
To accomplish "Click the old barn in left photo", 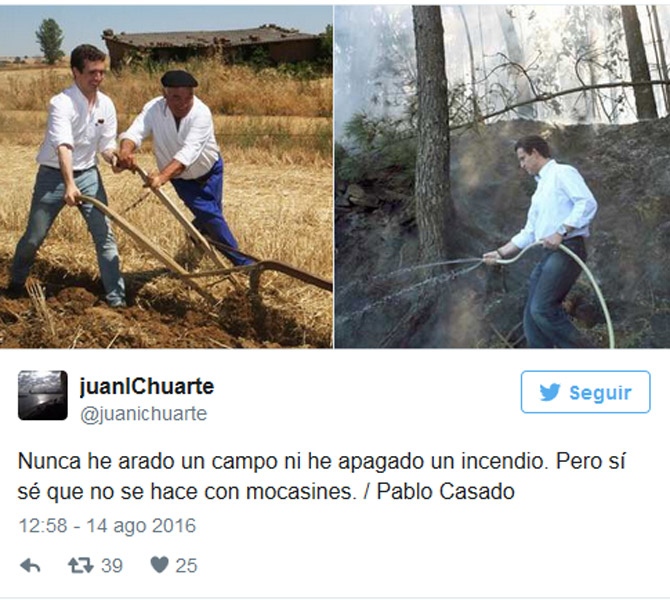I will tap(214, 45).
